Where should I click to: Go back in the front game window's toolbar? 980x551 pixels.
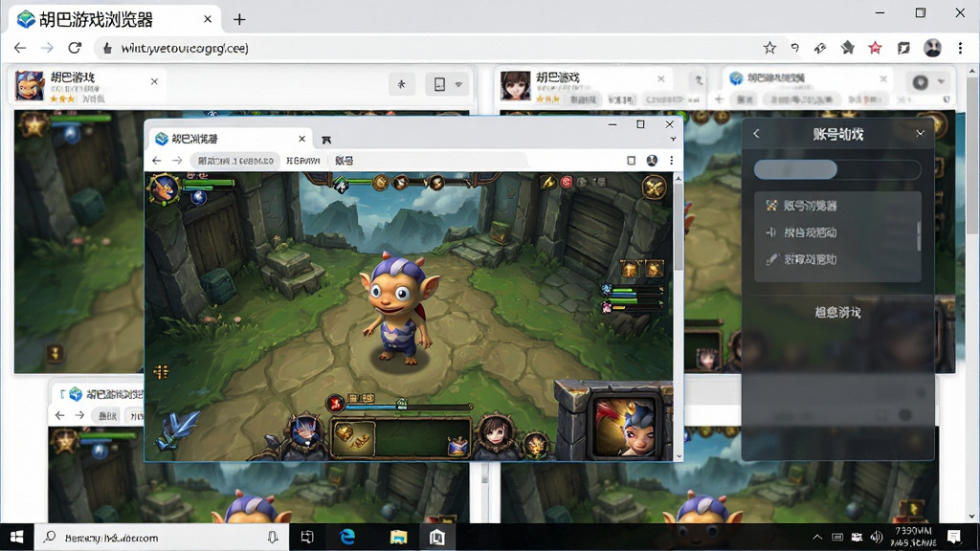point(157,161)
